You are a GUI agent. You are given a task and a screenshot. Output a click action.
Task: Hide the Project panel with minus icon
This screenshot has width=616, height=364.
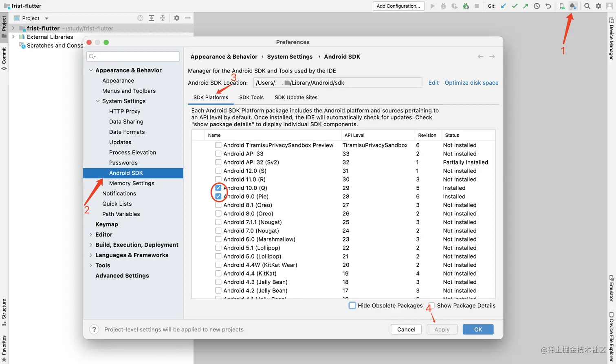pyautogui.click(x=188, y=18)
